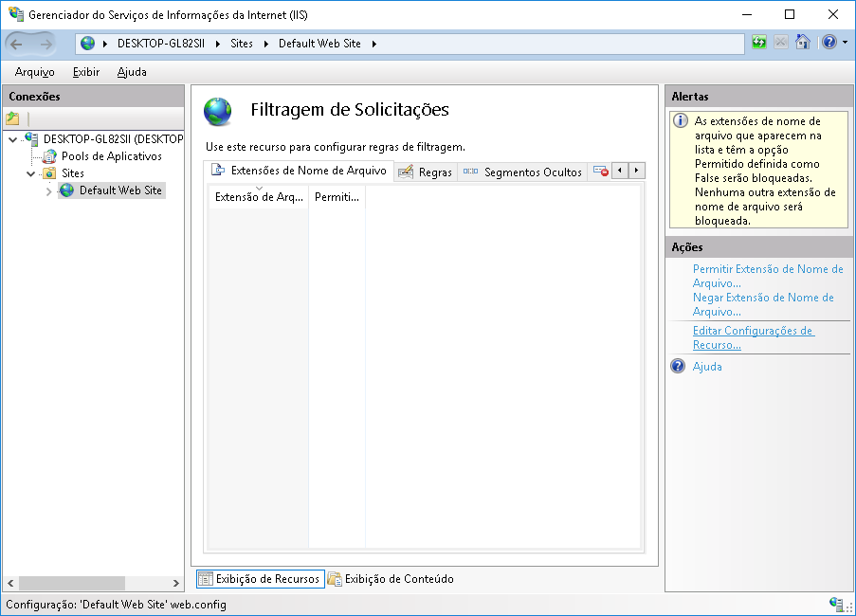This screenshot has height=616, width=856.
Task: Collapse the Sites tree node
Action: [x=31, y=174]
